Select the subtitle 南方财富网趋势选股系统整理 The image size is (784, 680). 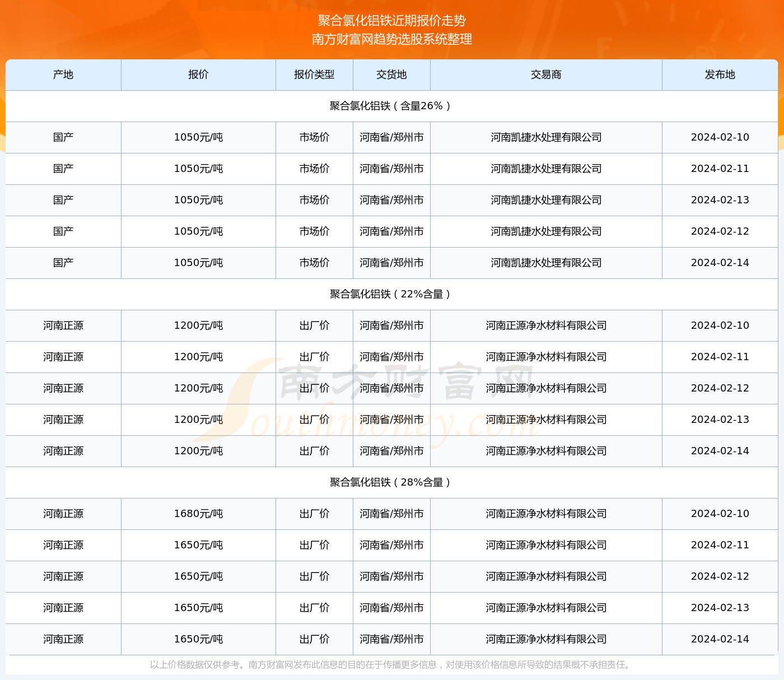click(x=392, y=39)
